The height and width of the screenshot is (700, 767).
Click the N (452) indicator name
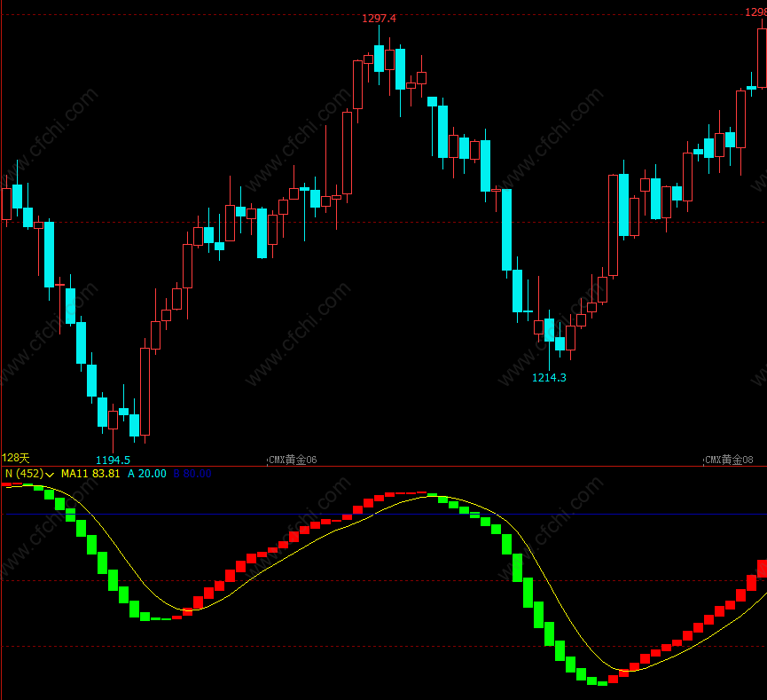[24, 474]
